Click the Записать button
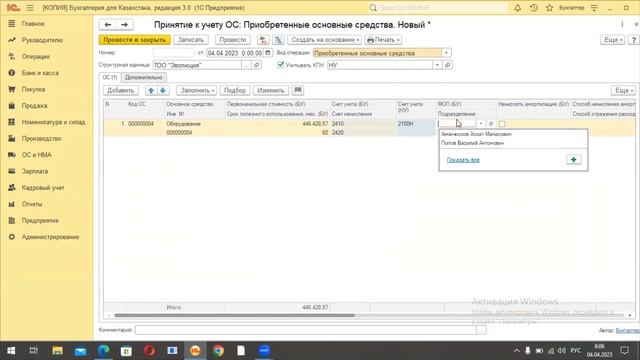 (x=191, y=40)
